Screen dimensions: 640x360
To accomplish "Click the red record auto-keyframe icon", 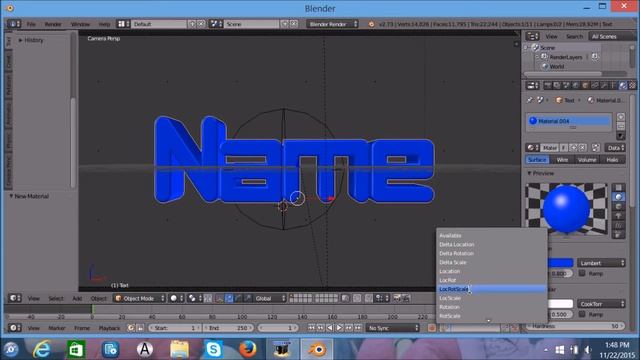I will [x=431, y=328].
